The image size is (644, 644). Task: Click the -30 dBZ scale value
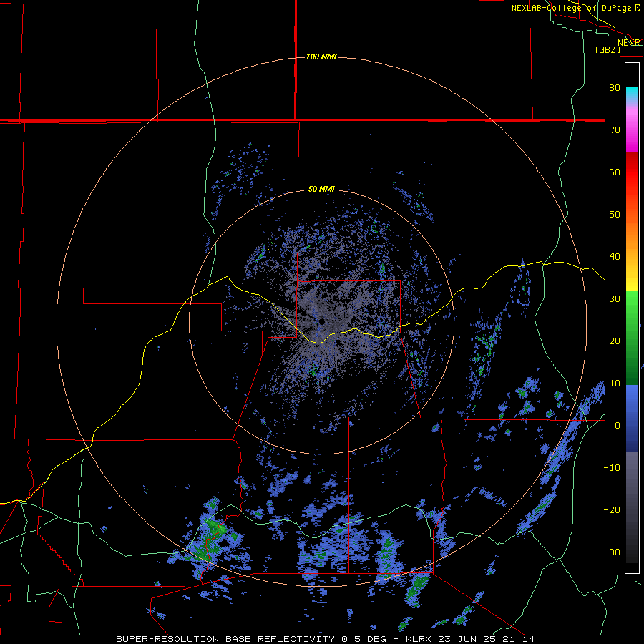(612, 552)
